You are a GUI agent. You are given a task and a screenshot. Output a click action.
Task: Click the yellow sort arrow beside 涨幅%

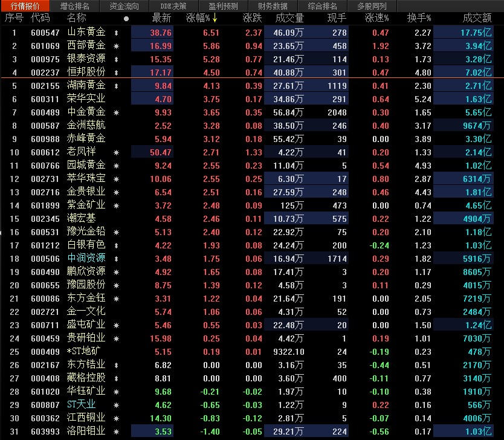pos(215,18)
